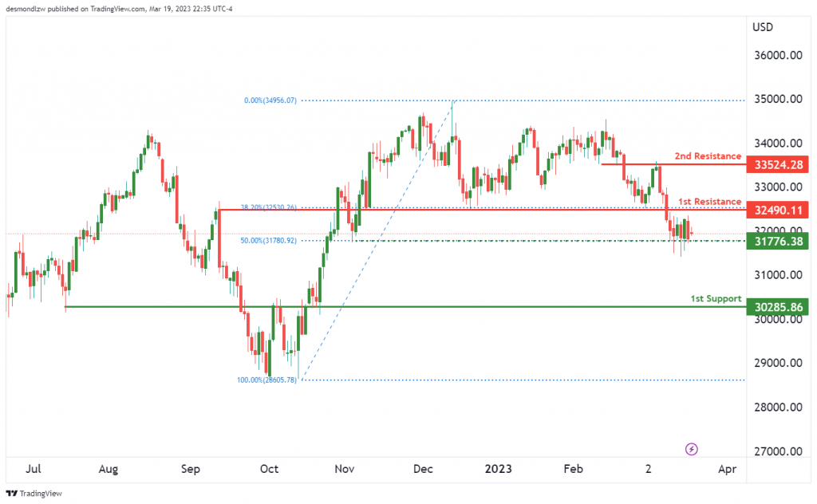817x504 pixels.
Task: Select the green 30285.86 support price label
Action: 778,306
